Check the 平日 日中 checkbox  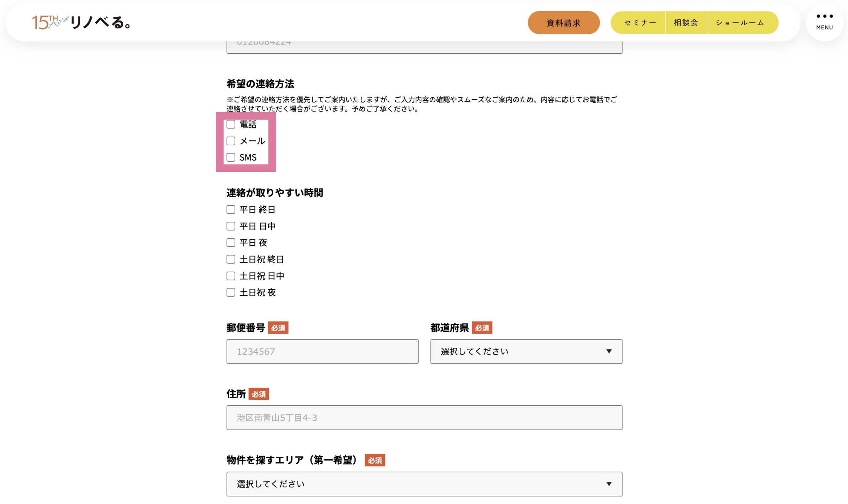[231, 226]
